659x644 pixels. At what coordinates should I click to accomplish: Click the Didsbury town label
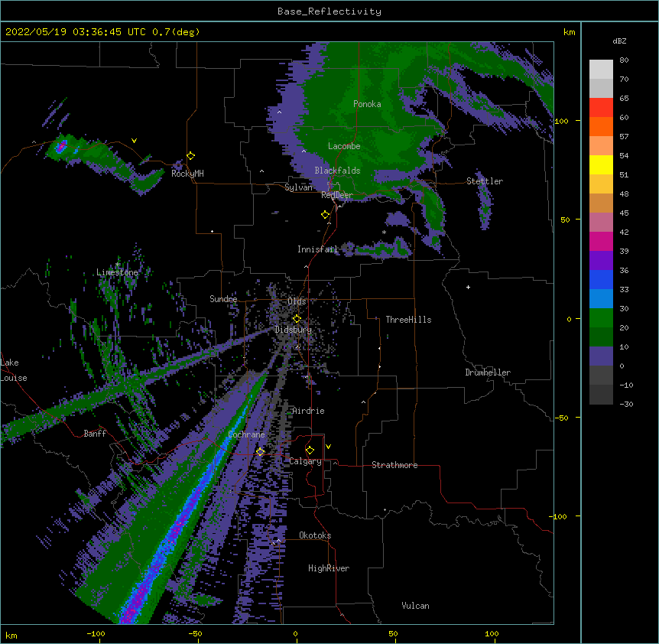(x=294, y=330)
